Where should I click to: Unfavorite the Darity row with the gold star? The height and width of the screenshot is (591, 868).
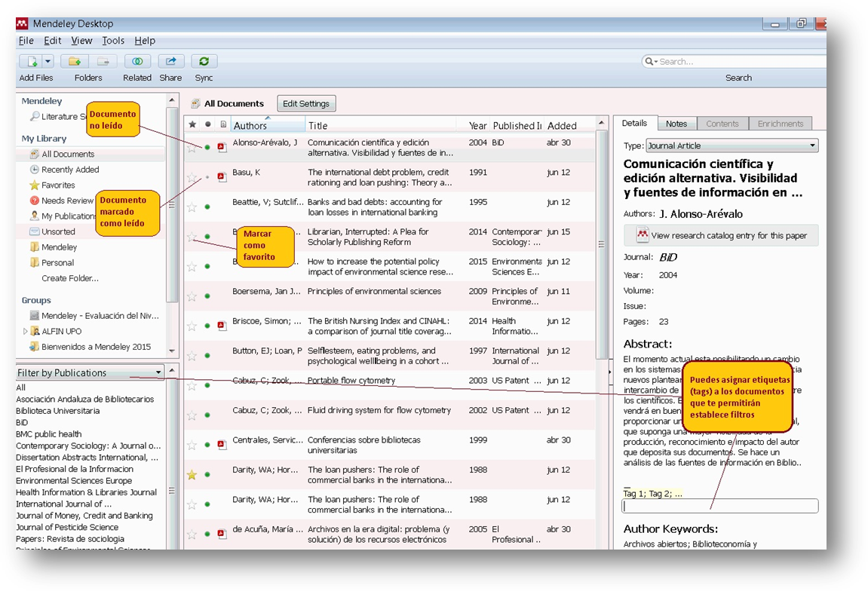192,475
